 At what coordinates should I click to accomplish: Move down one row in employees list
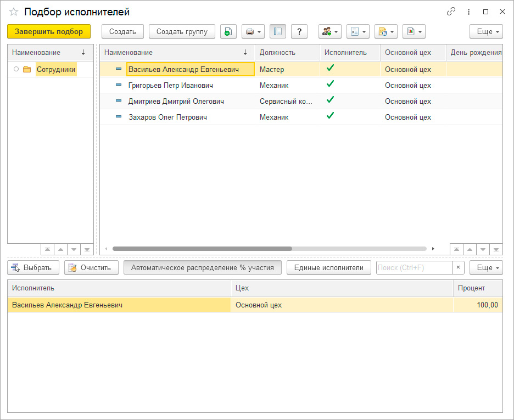pyautogui.click(x=483, y=249)
